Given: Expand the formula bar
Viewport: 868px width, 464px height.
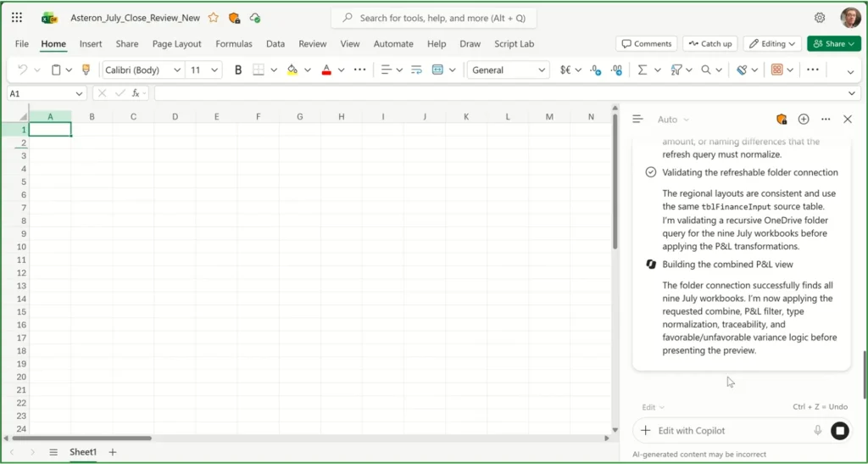Looking at the screenshot, I should point(852,93).
